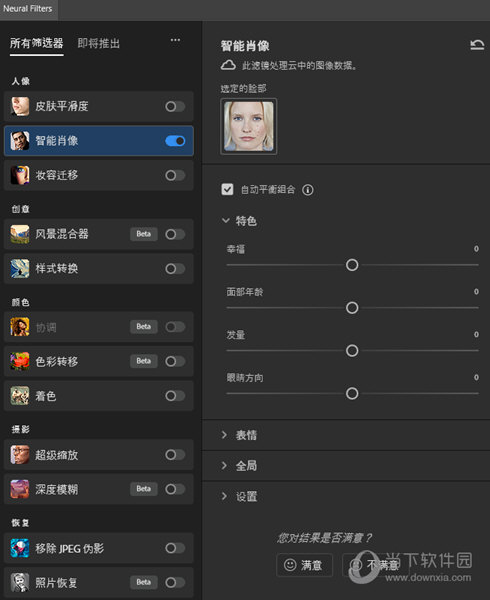Switch to the 即将推出 tab
Screen dimensions: 490x600
pos(99,43)
